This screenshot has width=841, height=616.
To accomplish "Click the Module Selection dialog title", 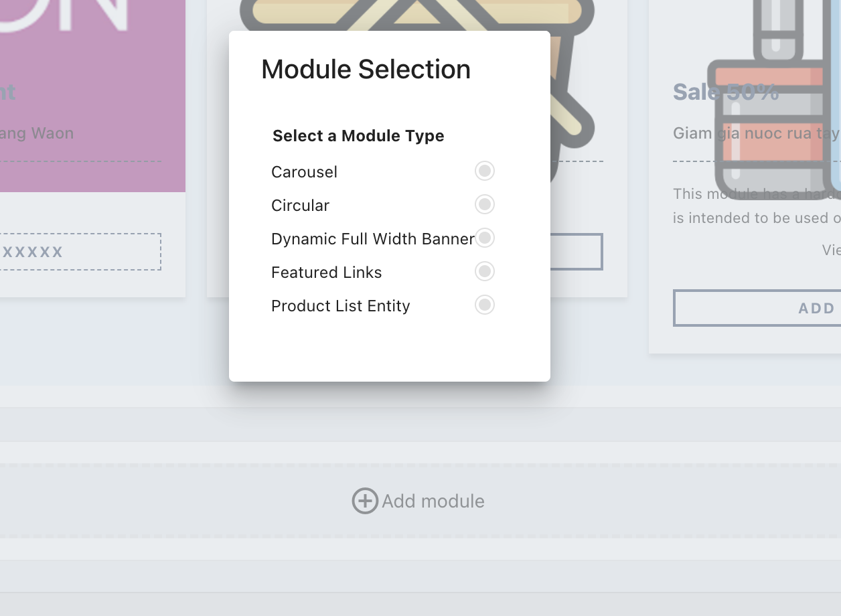I will point(366,70).
